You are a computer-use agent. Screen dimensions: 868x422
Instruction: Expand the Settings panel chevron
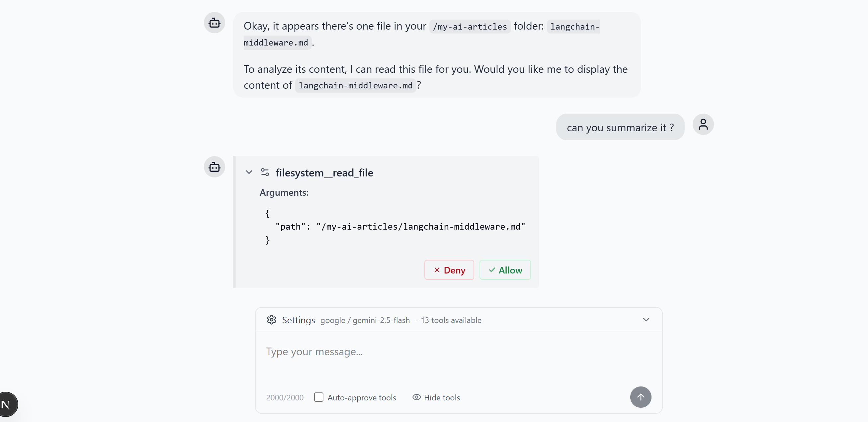coord(646,320)
